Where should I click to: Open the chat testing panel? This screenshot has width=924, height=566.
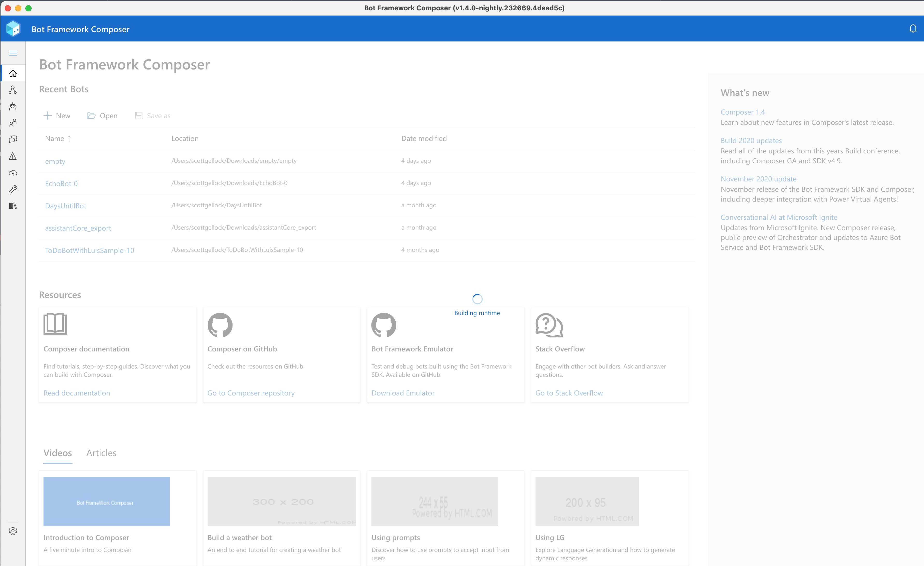13,139
